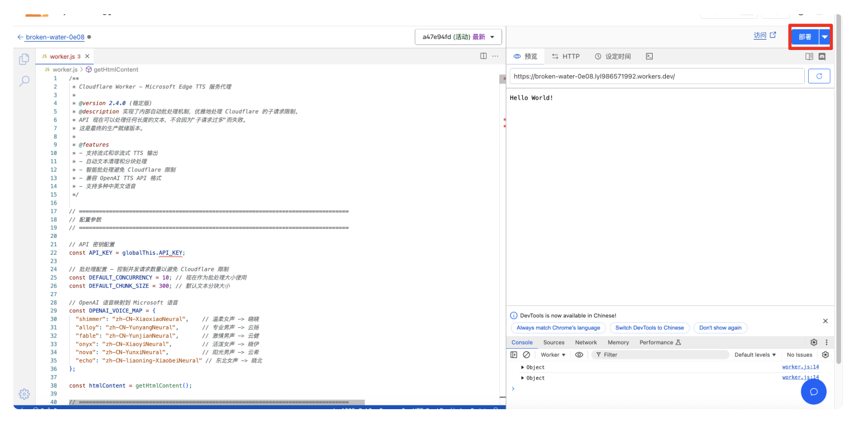Viewport: 868px width, 424px height.
Task: Click the split editor icon
Action: click(483, 56)
